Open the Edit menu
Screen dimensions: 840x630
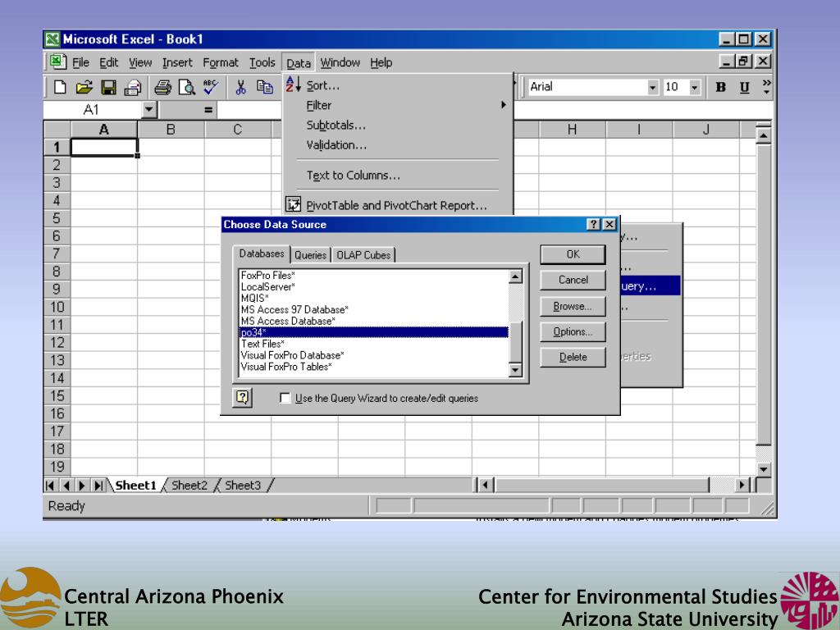click(109, 62)
